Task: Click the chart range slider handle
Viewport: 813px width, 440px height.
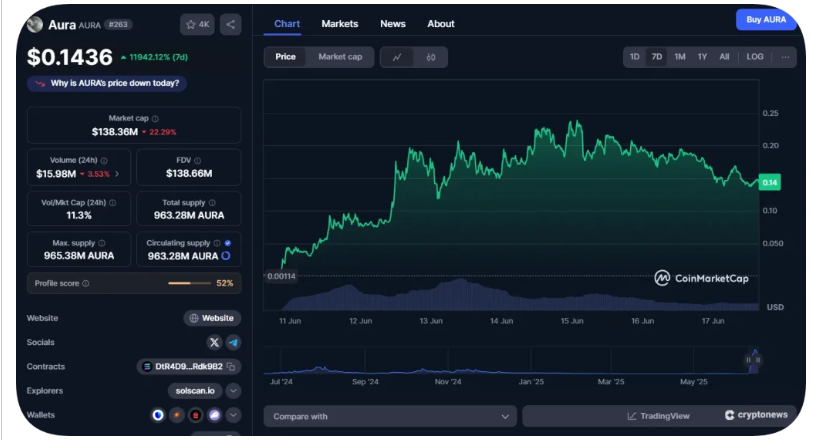Action: (752, 359)
